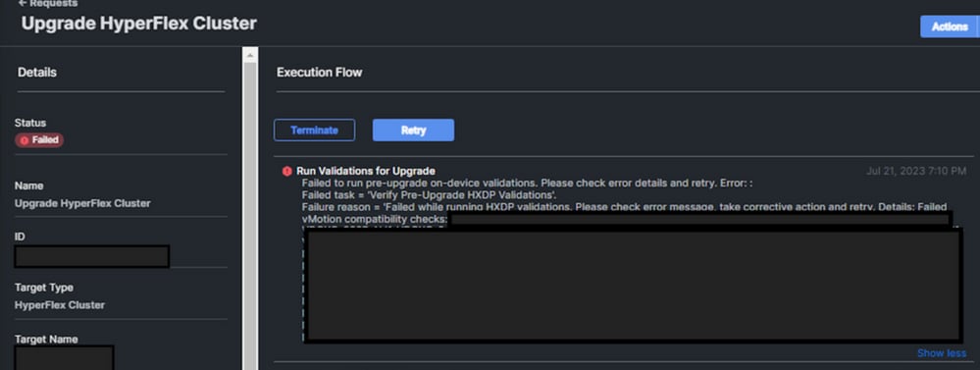Screen dimensions: 980x370
Task: Click the Terminate button
Action: click(314, 130)
